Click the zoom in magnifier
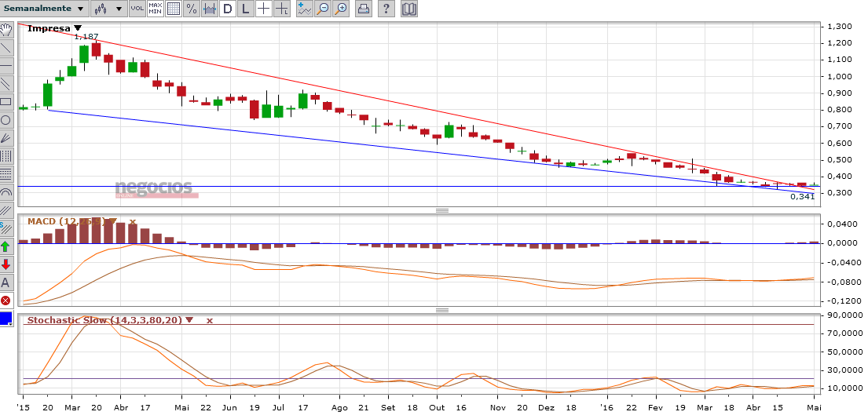868x419 pixels. pos(341,9)
